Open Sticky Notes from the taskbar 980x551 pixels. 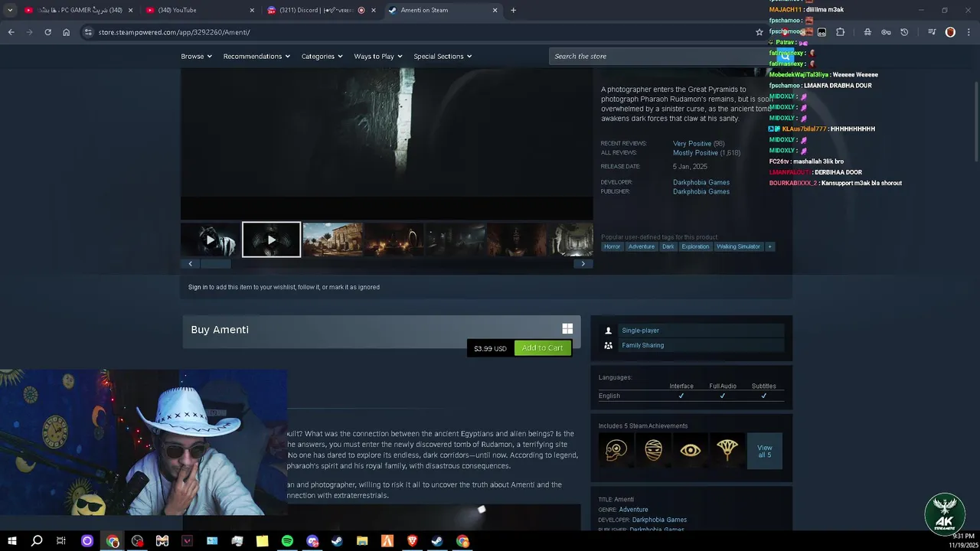262,541
